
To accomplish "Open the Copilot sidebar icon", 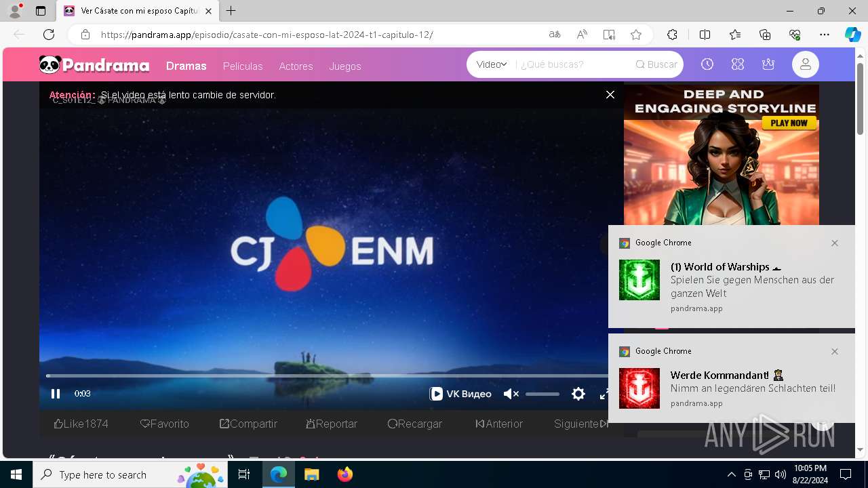I will click(852, 35).
